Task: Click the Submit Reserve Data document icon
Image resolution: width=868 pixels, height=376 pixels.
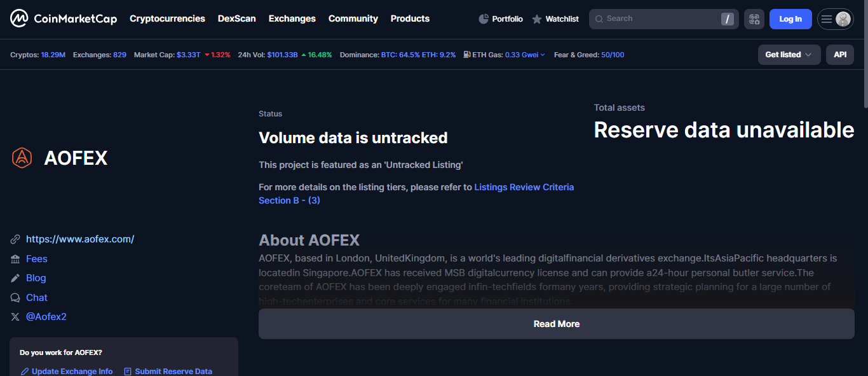Action: point(128,372)
